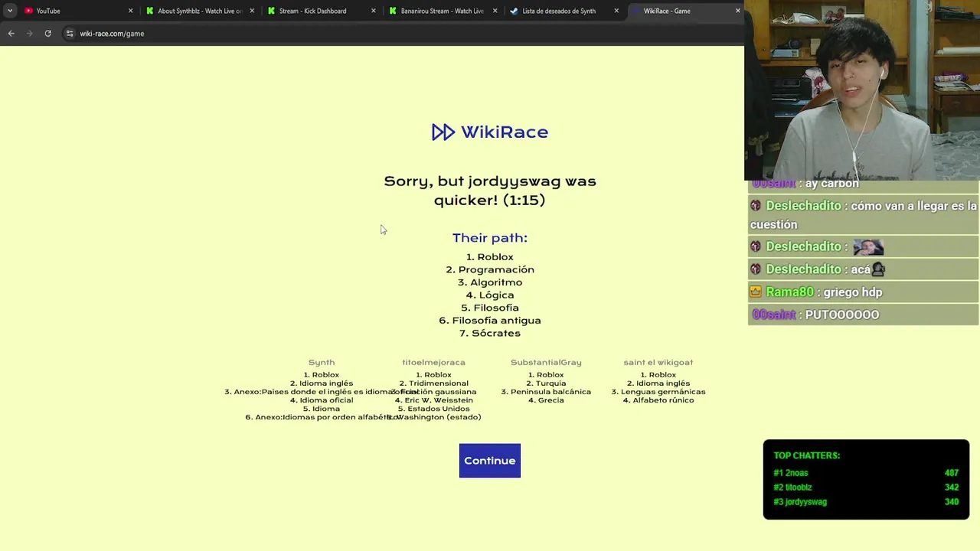Click '4. Eric W. Weisstein' entry

[433, 400]
